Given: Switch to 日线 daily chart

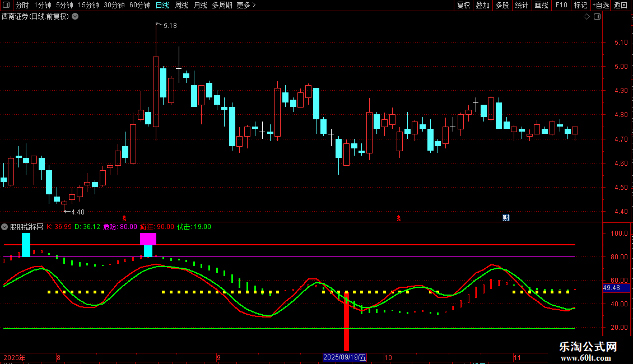Looking at the screenshot, I should [162, 5].
